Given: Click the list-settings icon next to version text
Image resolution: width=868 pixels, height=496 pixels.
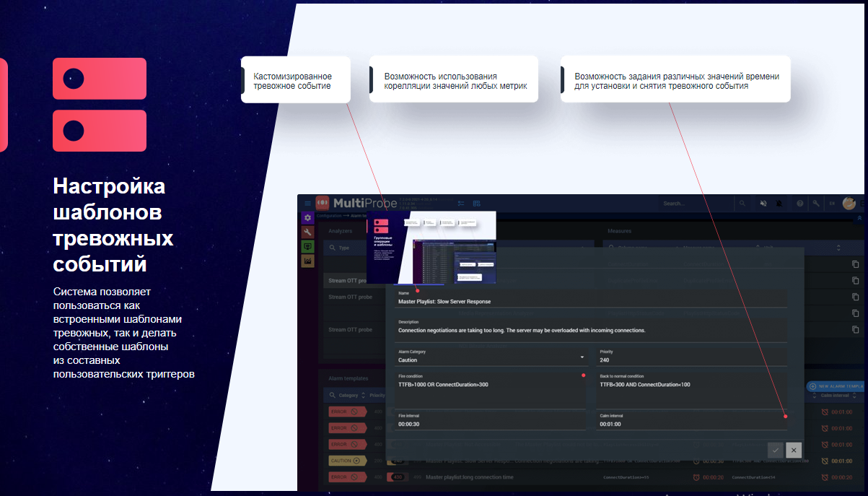Looking at the screenshot, I should click(460, 204).
